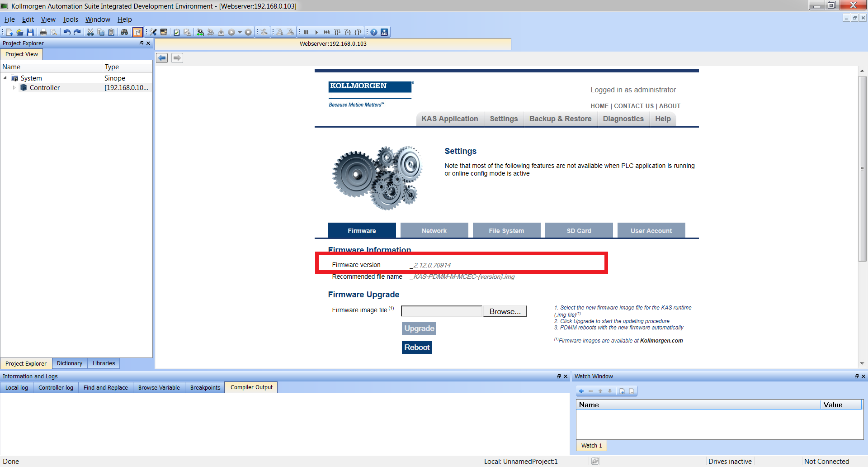Switch to the Libraries tab

click(x=104, y=363)
